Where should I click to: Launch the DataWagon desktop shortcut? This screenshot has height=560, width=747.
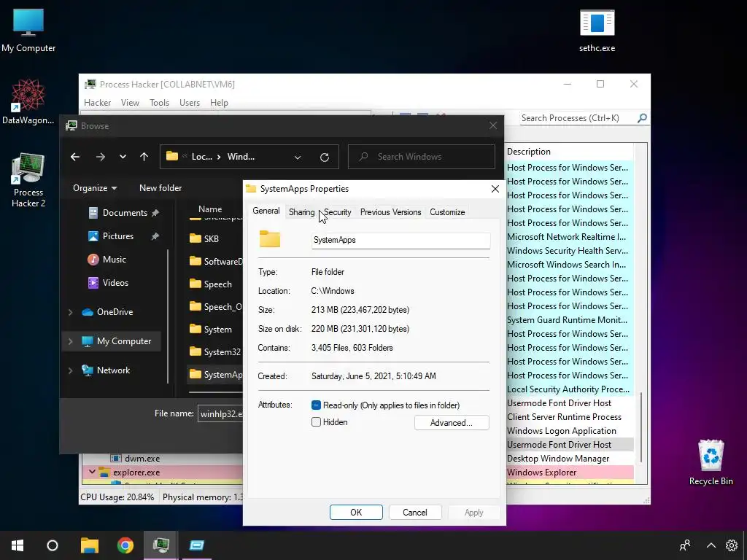(28, 101)
